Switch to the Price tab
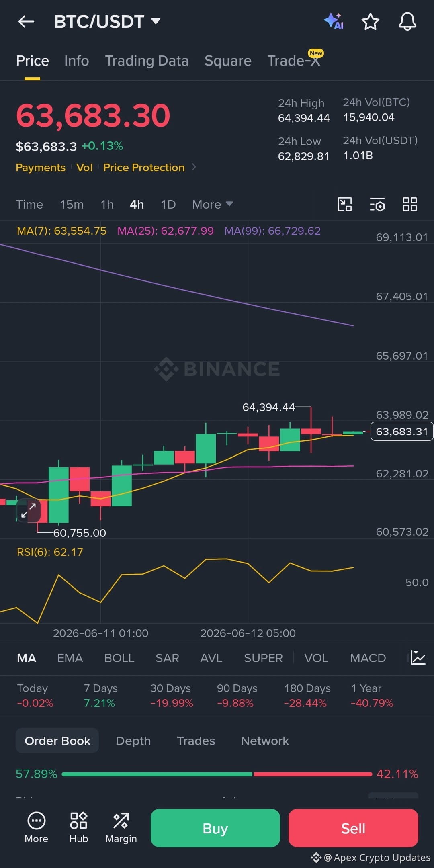This screenshot has width=434, height=868. pos(33,61)
